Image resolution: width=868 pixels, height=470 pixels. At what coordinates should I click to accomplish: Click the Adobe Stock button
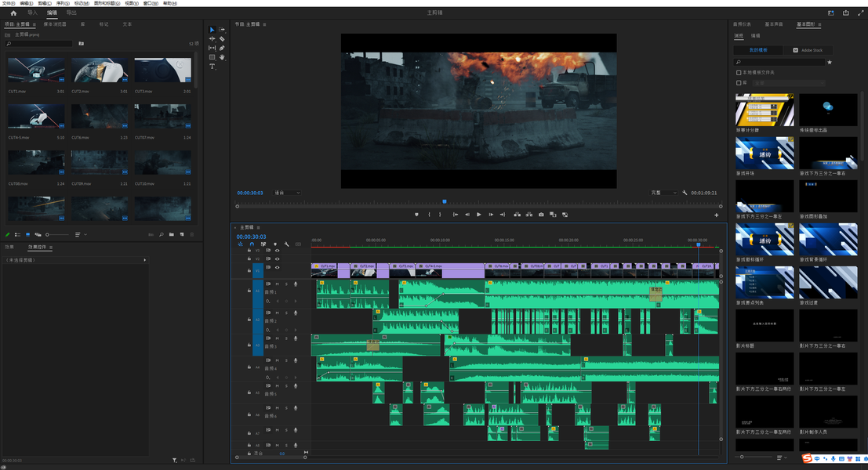click(808, 50)
